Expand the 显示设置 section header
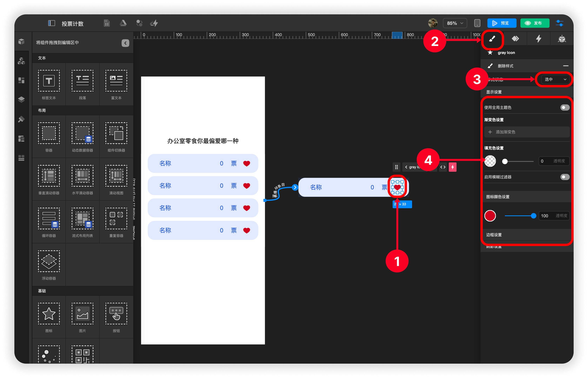The width and height of the screenshot is (588, 378). pyautogui.click(x=527, y=92)
